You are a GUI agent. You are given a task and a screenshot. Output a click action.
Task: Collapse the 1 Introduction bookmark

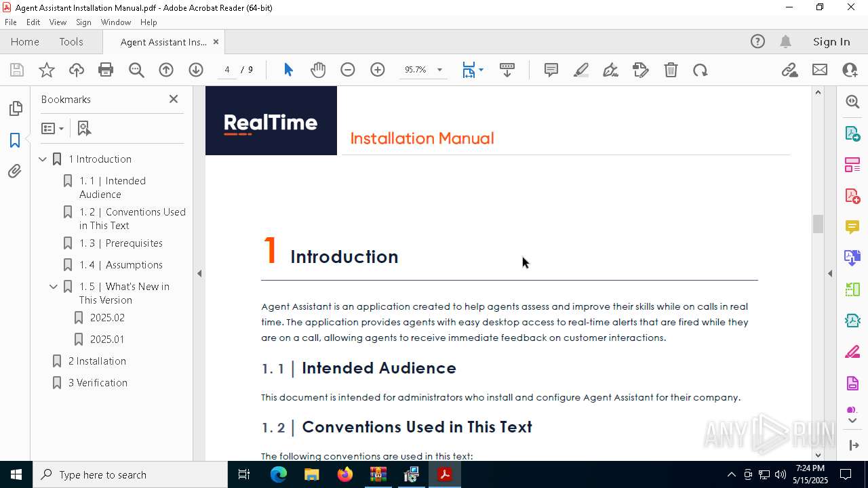43,159
